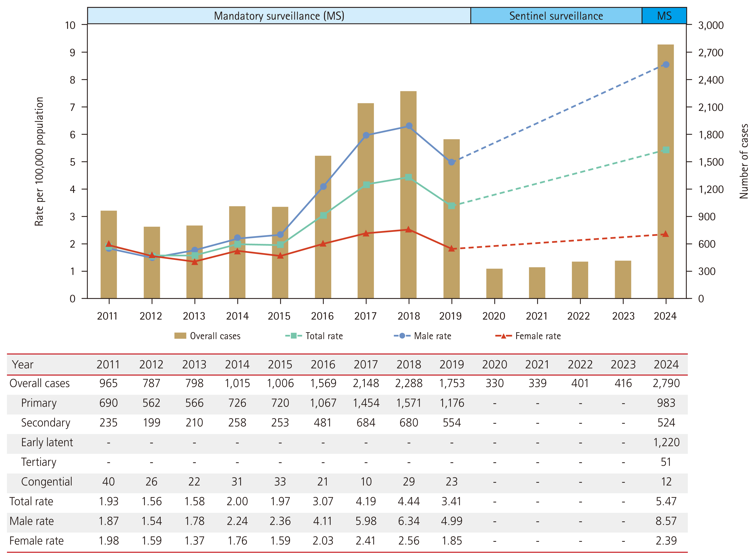755x560 pixels.
Task: Click the 2020 overall cases bar
Action: click(x=494, y=283)
